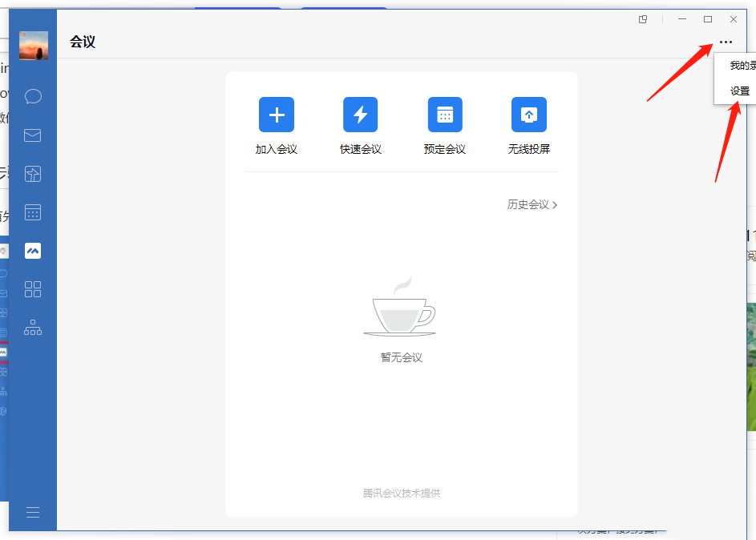Open the calendar sidebar icon
Image resolution: width=756 pixels, height=540 pixels.
(x=32, y=212)
